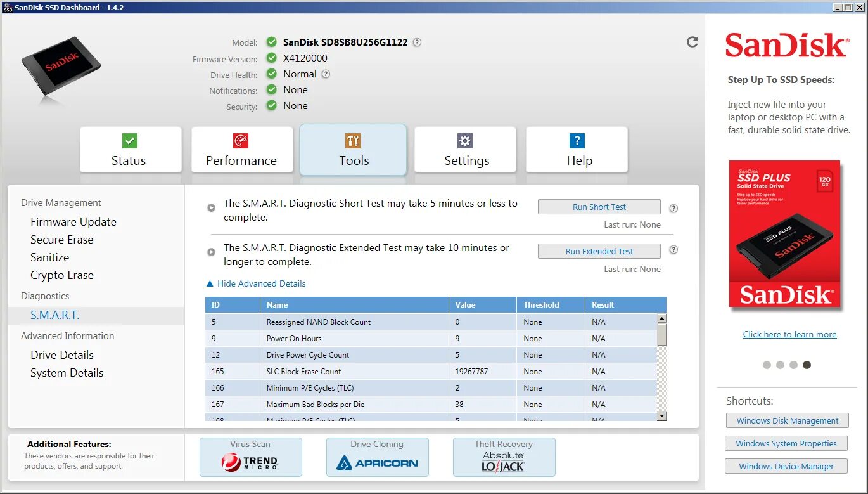Click the model name SanDisk SD8SB8U256G1122

click(x=345, y=42)
